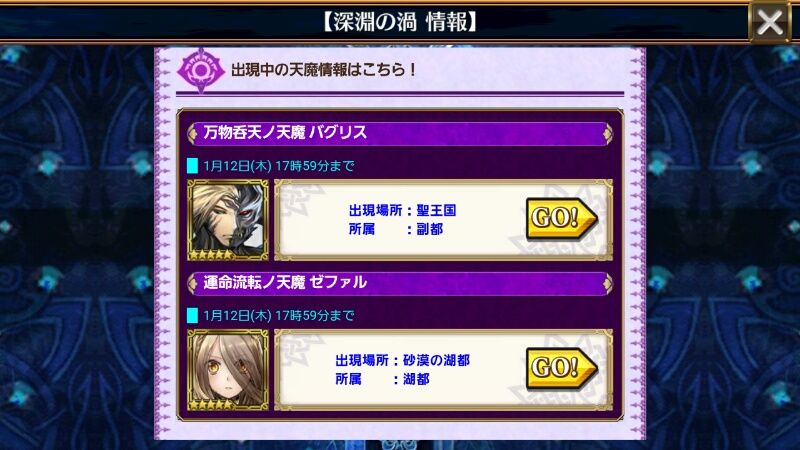This screenshot has width=800, height=450.
Task: Click the 所属：副都 affiliation text
Action: pos(395,229)
